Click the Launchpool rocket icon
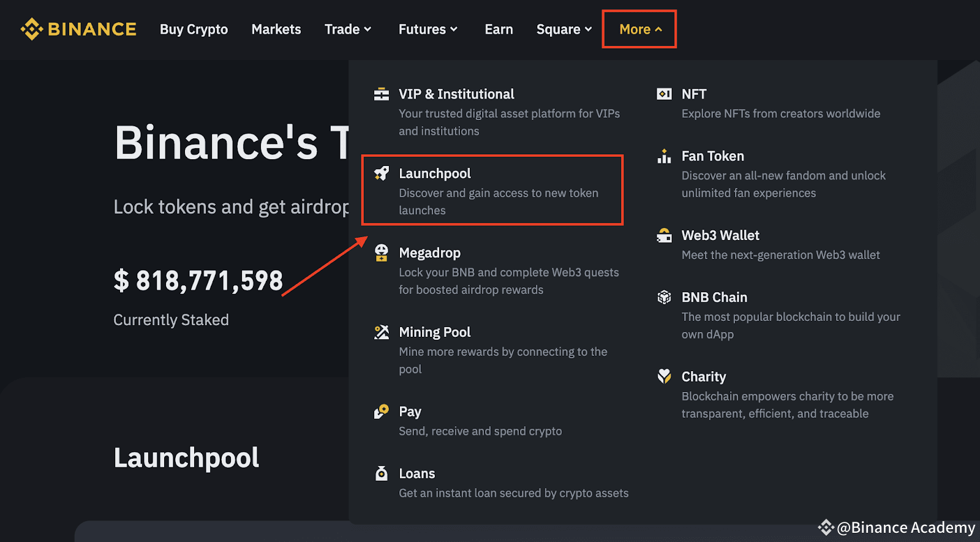Viewport: 980px width, 542px height. pos(382,173)
